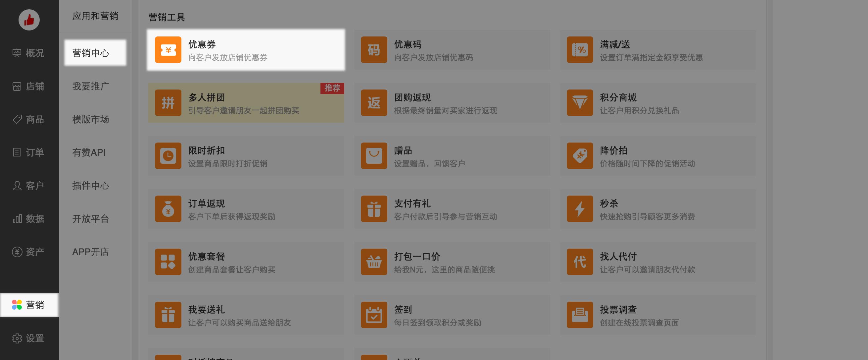868x360 pixels.
Task: Click the 投票调查 ballot box icon
Action: [x=580, y=315]
